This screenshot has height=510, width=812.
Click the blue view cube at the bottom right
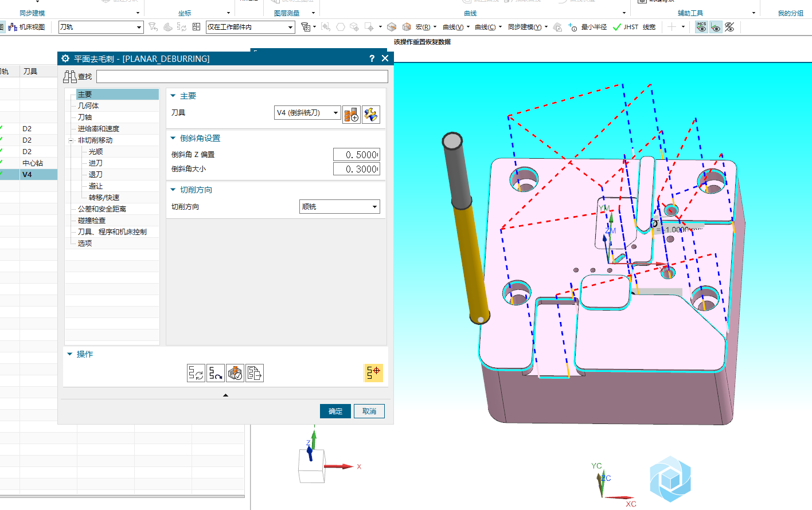(670, 479)
